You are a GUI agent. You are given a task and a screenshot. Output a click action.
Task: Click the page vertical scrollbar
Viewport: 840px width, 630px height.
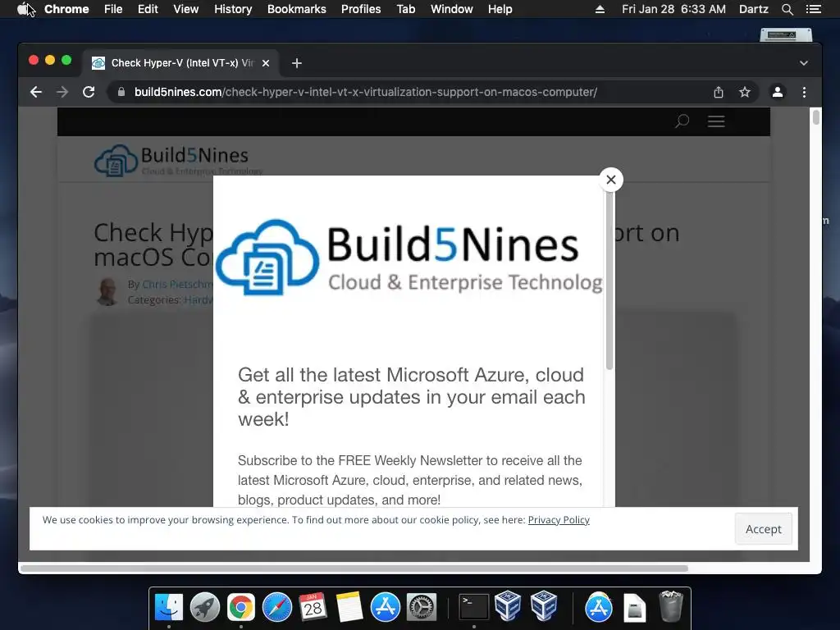click(815, 117)
